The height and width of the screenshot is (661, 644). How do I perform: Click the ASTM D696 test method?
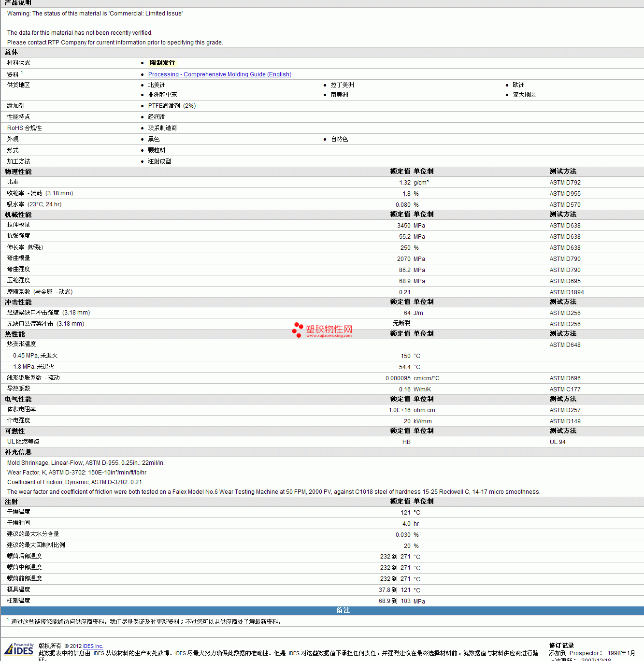[x=565, y=378]
